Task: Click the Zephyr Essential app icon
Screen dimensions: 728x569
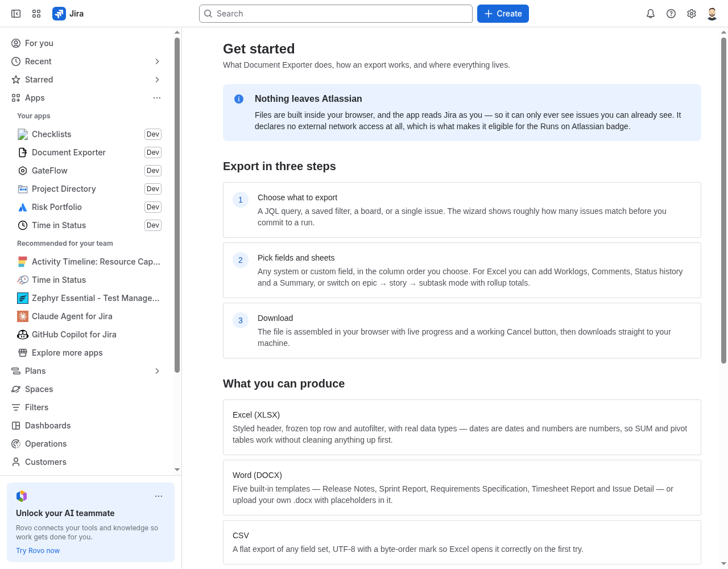Action: tap(23, 298)
